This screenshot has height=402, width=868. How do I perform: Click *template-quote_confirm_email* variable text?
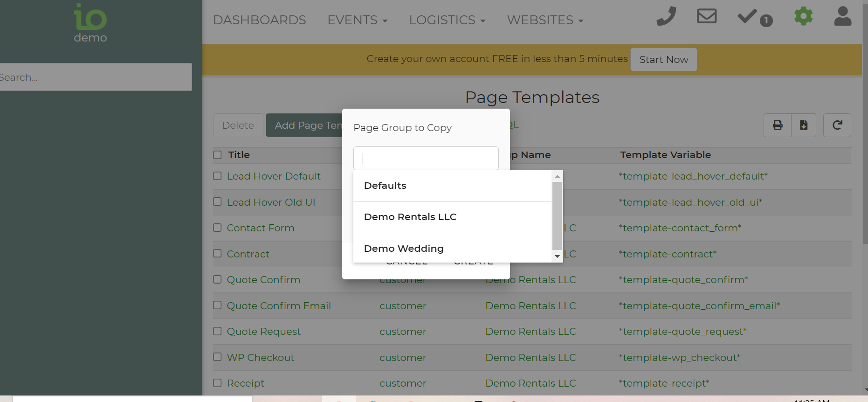[x=699, y=306]
